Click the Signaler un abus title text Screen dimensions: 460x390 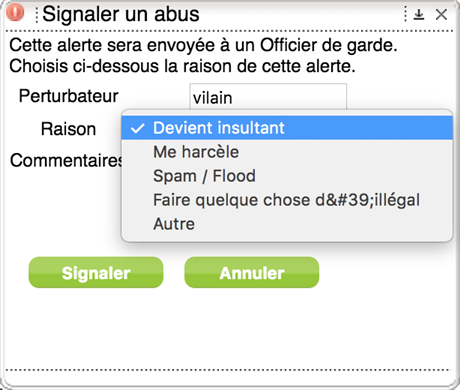pos(121,14)
